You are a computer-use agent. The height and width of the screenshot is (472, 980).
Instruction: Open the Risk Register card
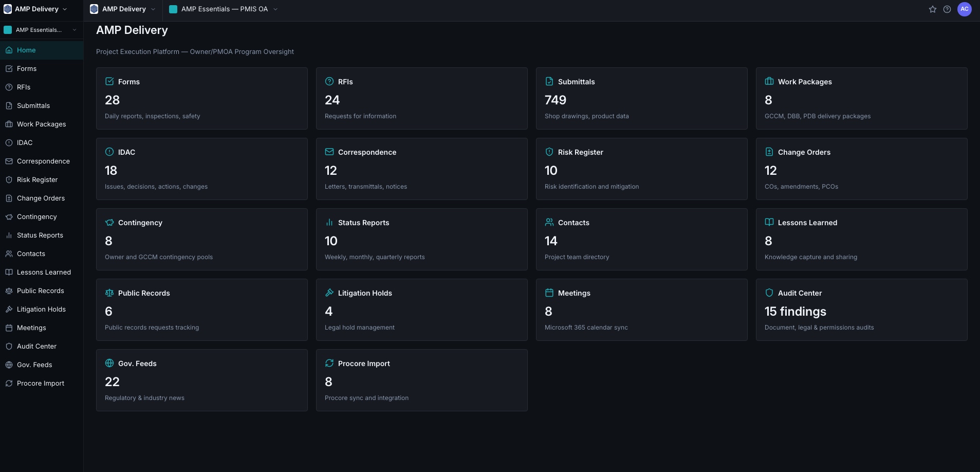(642, 169)
